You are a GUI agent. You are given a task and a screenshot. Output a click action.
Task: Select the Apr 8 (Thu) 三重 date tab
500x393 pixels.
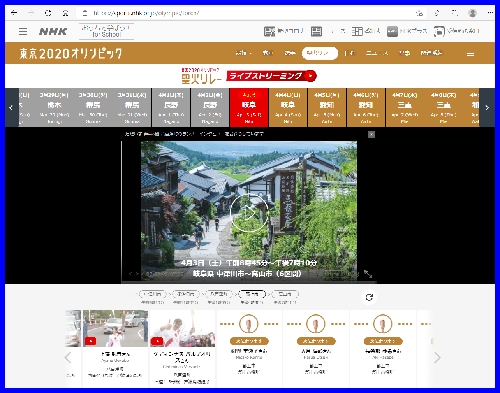tap(444, 108)
